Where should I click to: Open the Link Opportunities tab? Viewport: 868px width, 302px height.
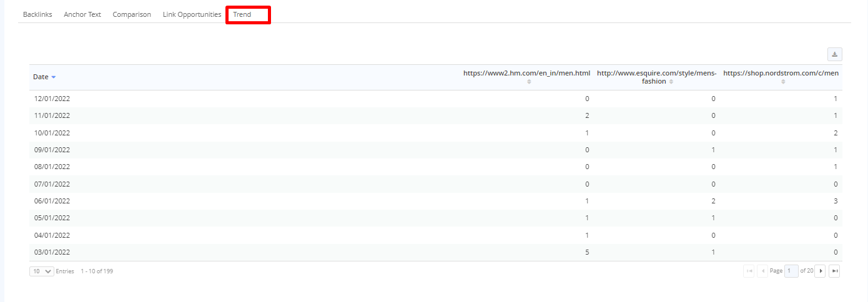coord(192,14)
